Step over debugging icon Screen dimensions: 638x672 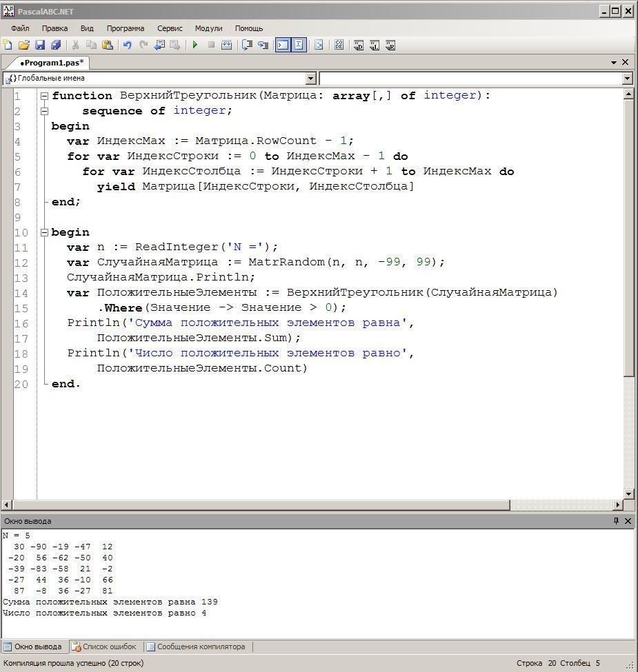247,45
